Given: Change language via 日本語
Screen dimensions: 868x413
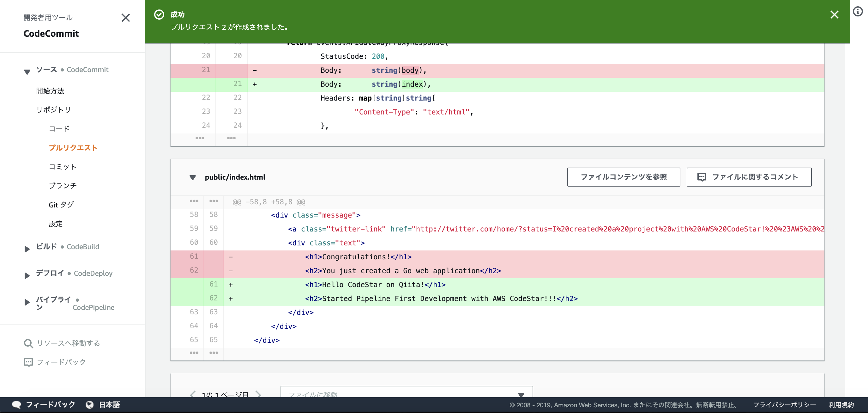Looking at the screenshot, I should (110, 404).
